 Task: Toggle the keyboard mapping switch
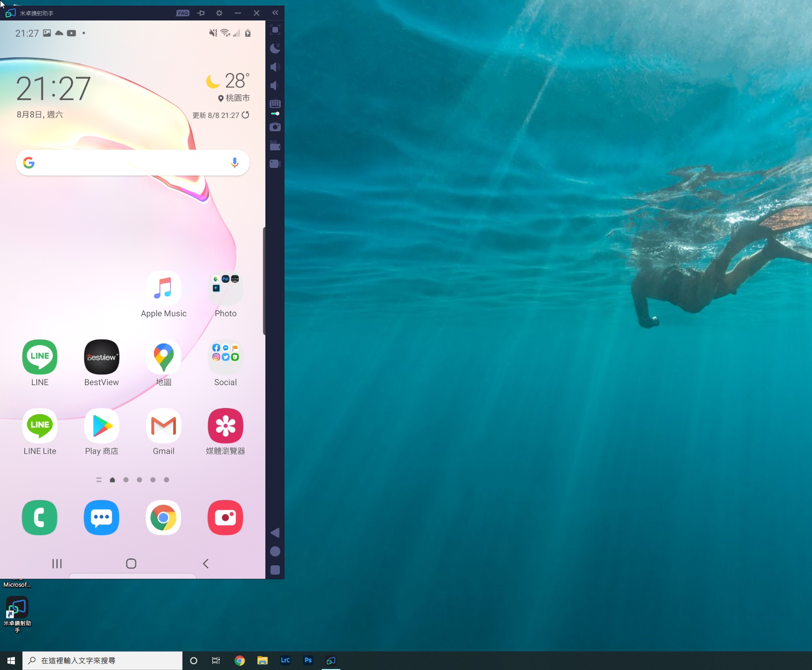coord(275,114)
